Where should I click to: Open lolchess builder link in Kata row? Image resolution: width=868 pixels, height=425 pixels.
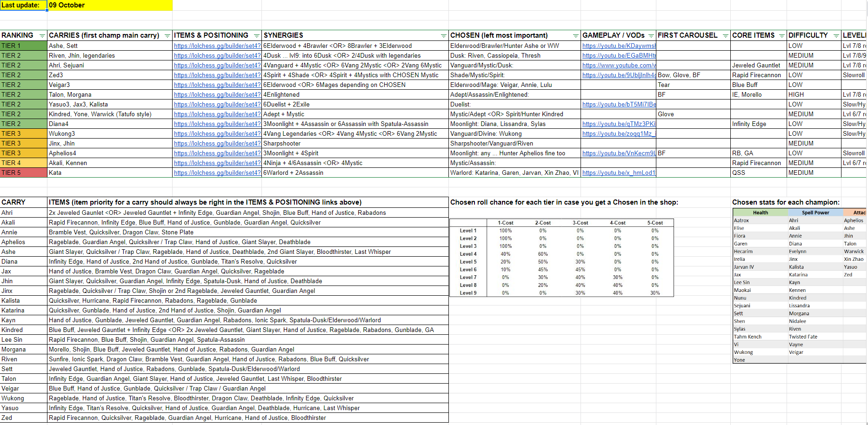[217, 173]
